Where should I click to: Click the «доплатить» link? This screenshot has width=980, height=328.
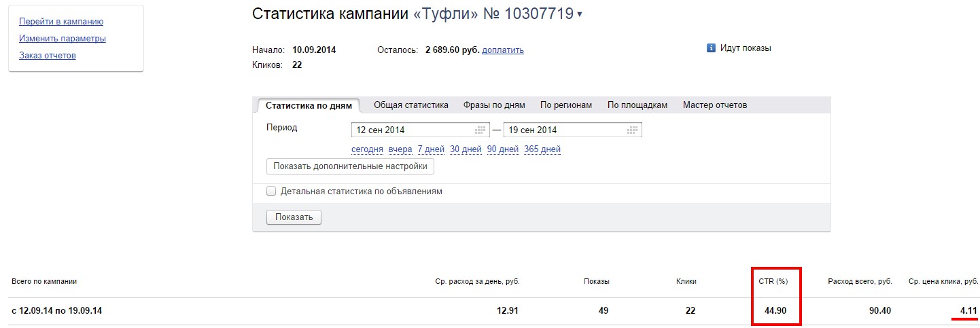pyautogui.click(x=502, y=50)
